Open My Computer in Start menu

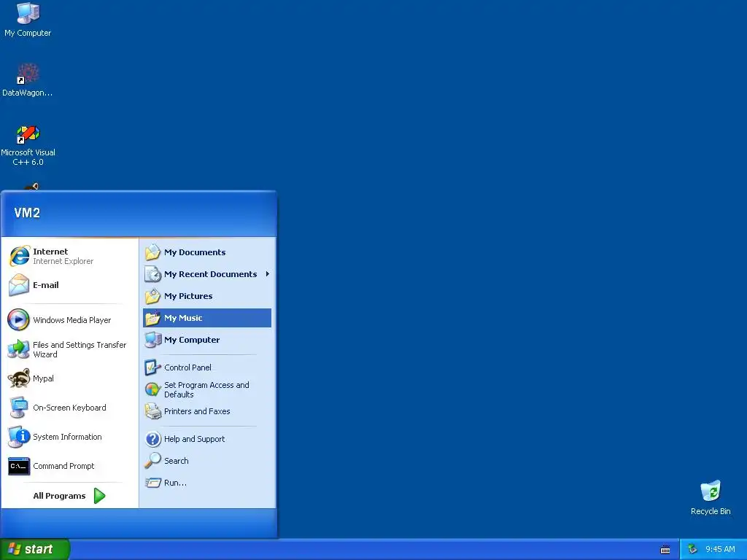pos(207,340)
